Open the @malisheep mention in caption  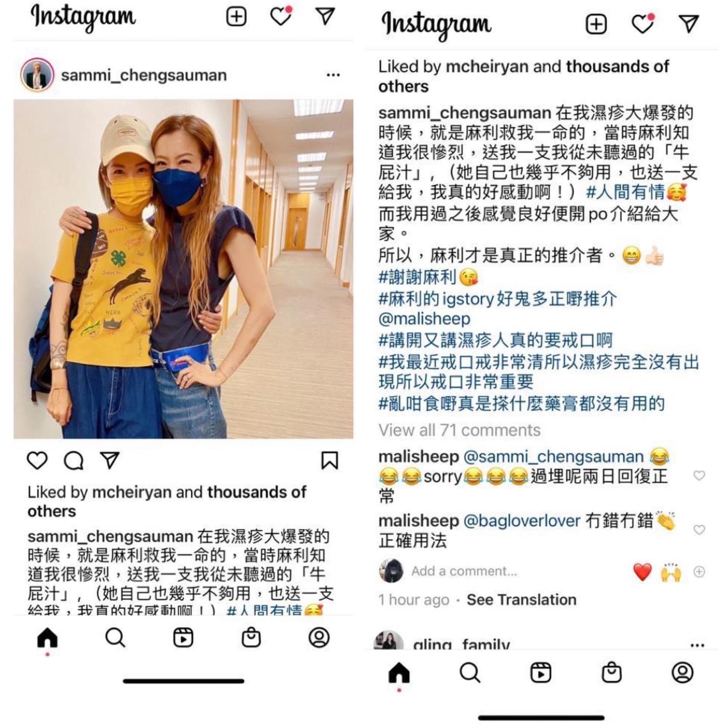coord(424,319)
